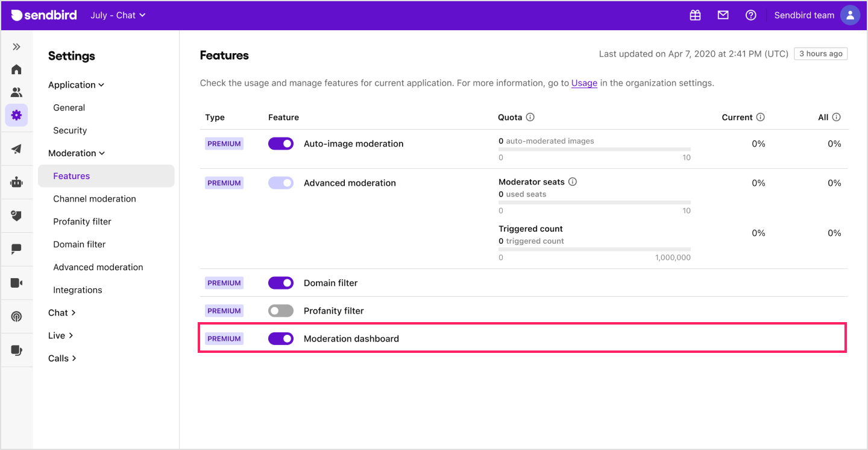The width and height of the screenshot is (868, 450).
Task: Disable the Domain filter switch
Action: [x=281, y=283]
